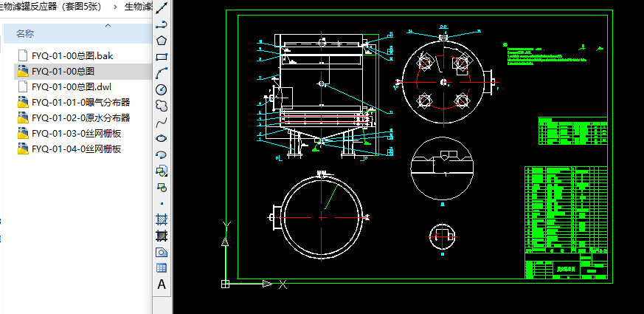
Task: Select the FYQ-01-01-0曝气分布器 drawing file
Action: pos(80,103)
